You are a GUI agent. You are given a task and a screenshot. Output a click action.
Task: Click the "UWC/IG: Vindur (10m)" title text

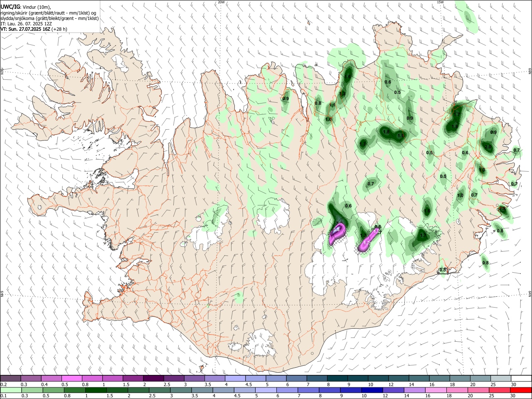click(25, 7)
